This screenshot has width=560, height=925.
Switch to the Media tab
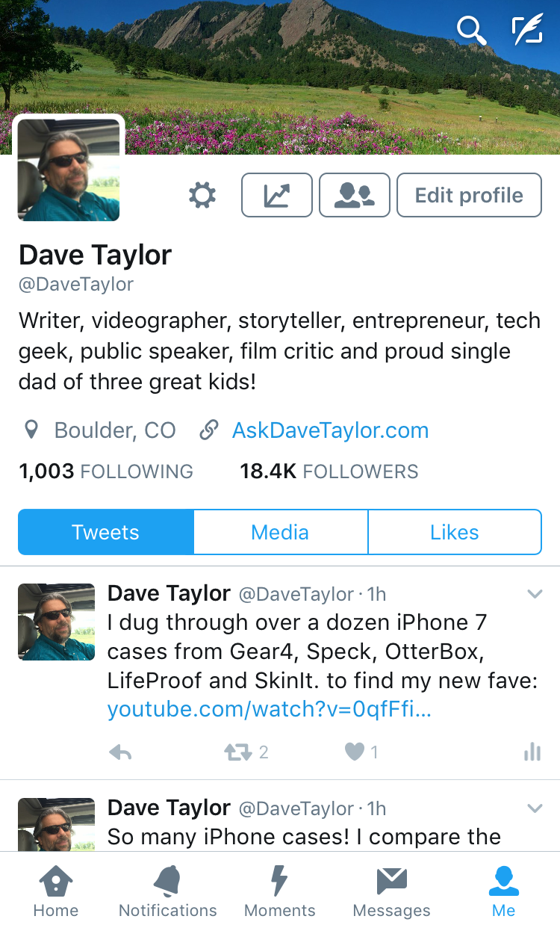(280, 532)
